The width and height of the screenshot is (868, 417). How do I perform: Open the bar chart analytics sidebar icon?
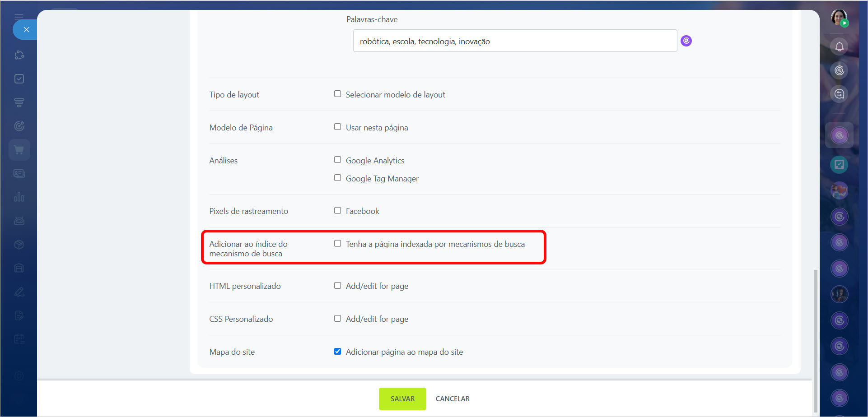19,197
